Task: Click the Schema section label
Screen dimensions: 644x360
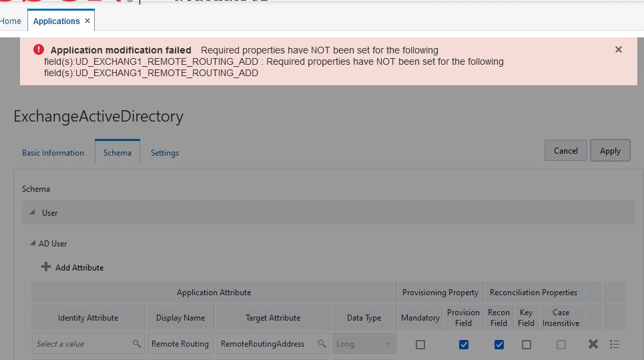Action: point(36,189)
